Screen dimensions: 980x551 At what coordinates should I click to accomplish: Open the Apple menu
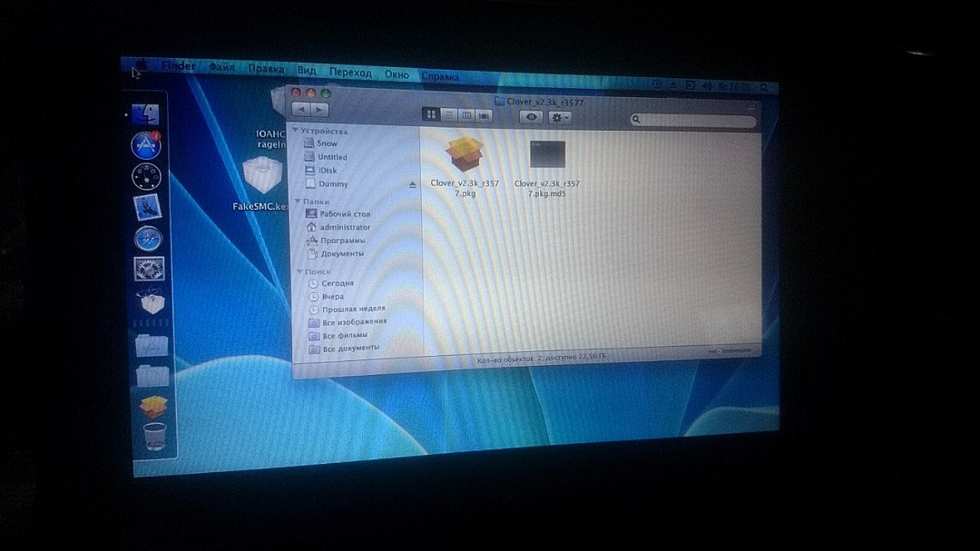(142, 64)
